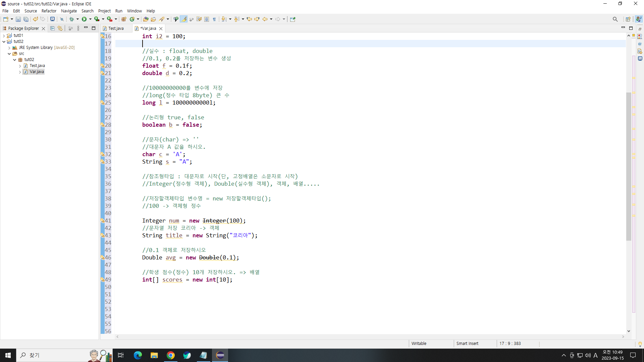
Task: Toggle Mark Occurrences highlighter button
Action: coord(184,19)
